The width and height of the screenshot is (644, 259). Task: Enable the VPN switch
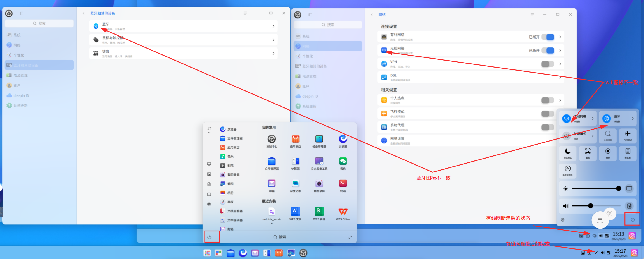click(x=548, y=64)
